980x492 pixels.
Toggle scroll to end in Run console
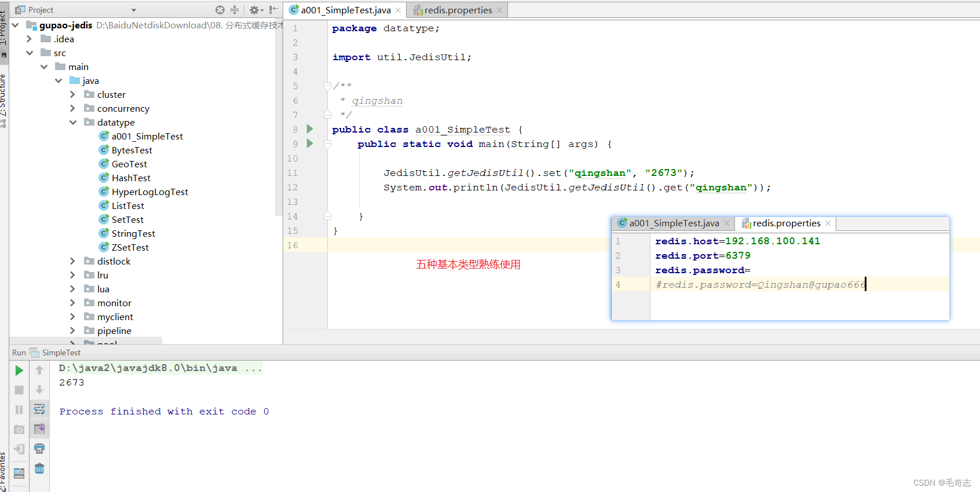(39, 429)
